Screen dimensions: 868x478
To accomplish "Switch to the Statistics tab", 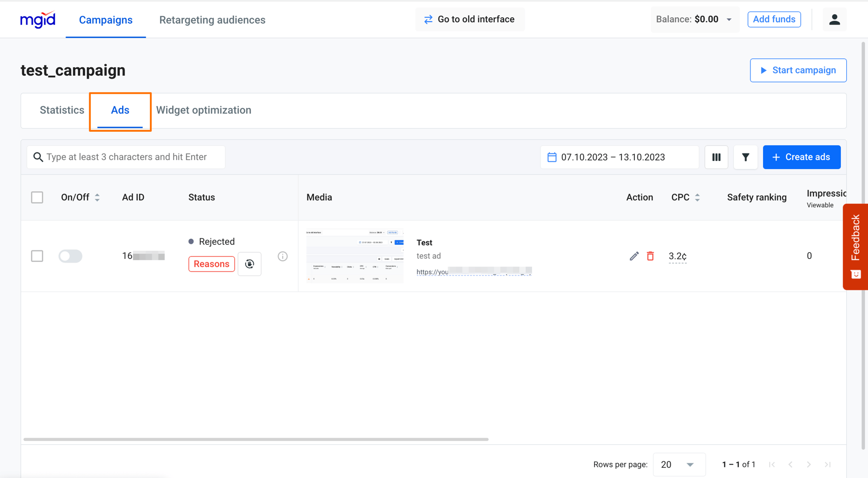I will pos(62,110).
